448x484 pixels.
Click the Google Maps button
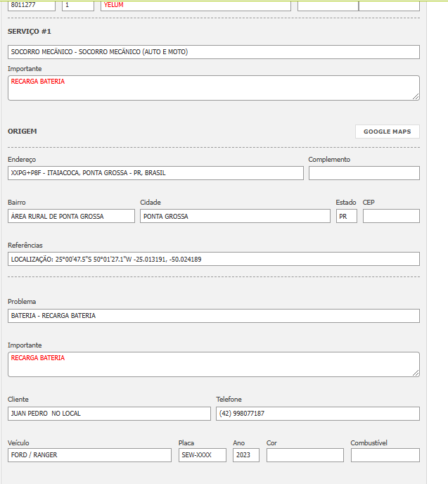pyautogui.click(x=387, y=132)
